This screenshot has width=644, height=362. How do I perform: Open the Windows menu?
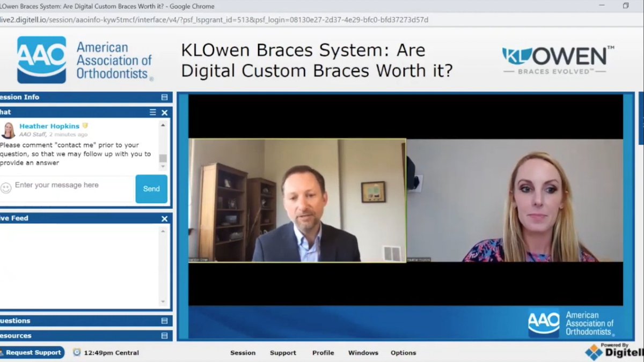[x=363, y=353]
